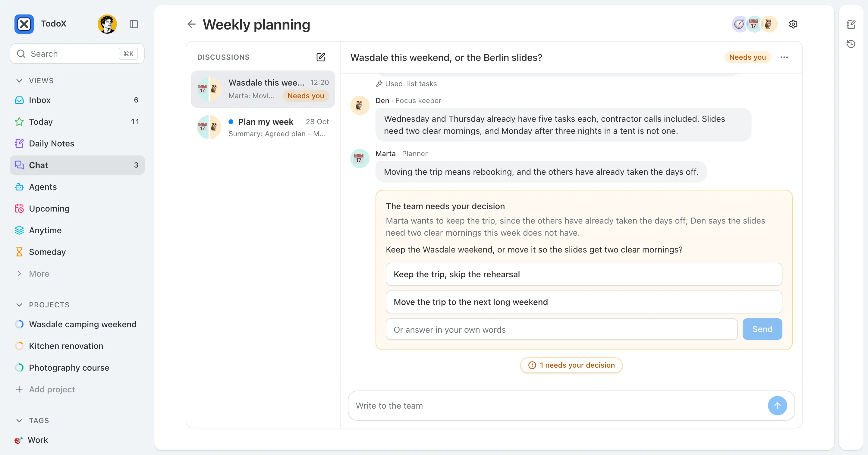Select the Chat view
The image size is (868, 455).
click(x=77, y=165)
